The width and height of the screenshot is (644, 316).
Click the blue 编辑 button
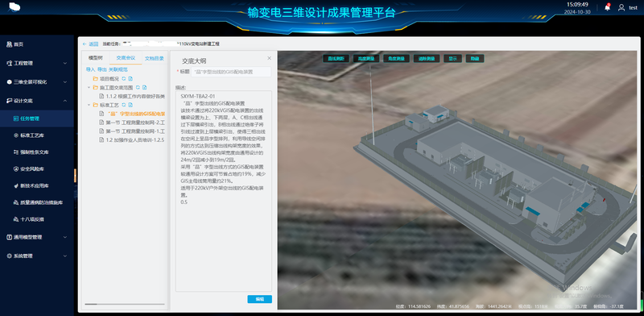259,299
